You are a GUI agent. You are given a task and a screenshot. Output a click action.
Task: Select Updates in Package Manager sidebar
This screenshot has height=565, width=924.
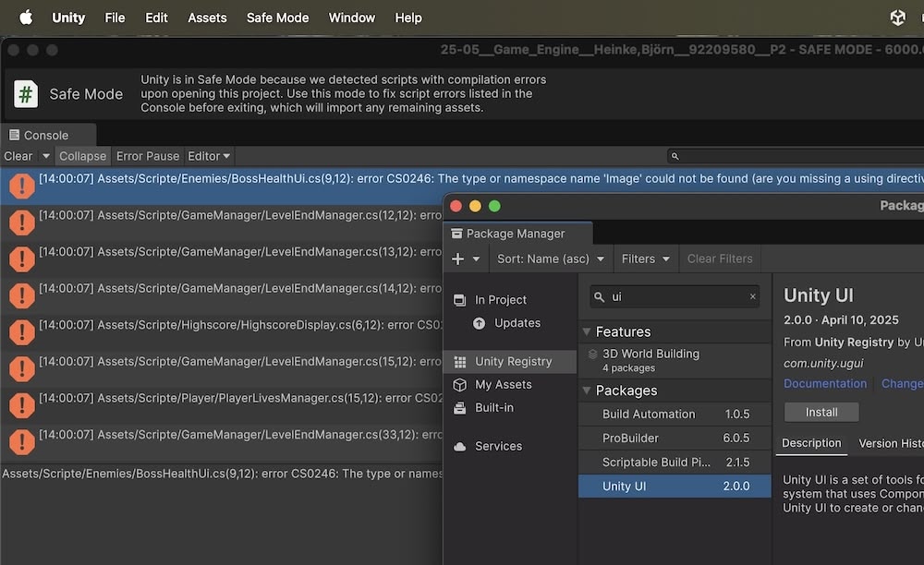tap(517, 323)
